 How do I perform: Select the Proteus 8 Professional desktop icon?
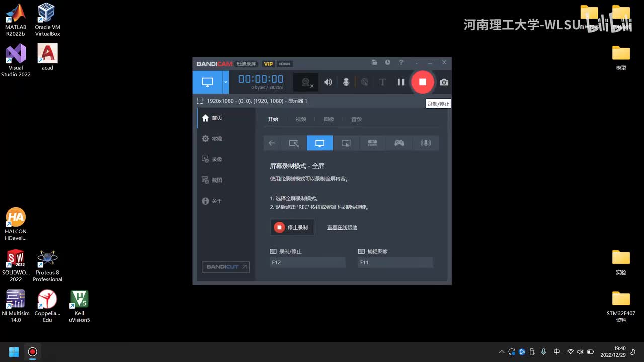(47, 265)
